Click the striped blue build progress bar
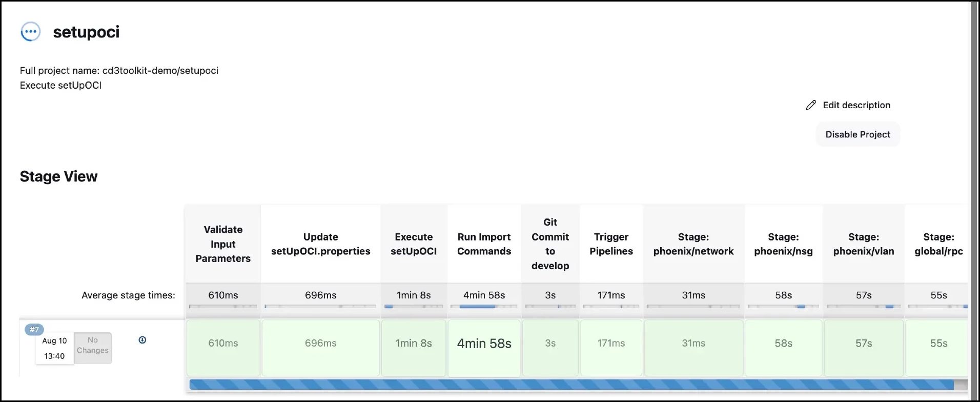980x402 pixels. pyautogui.click(x=571, y=385)
